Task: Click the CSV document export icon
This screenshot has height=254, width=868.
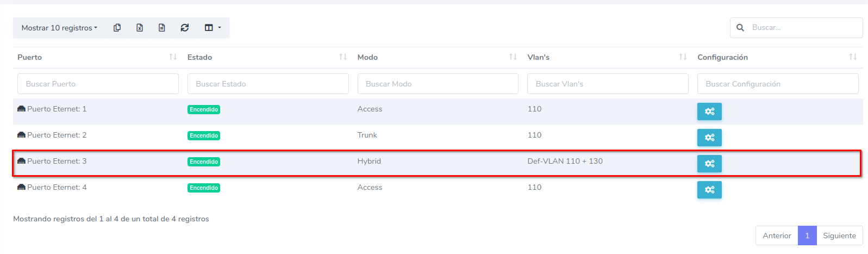Action: [162, 28]
